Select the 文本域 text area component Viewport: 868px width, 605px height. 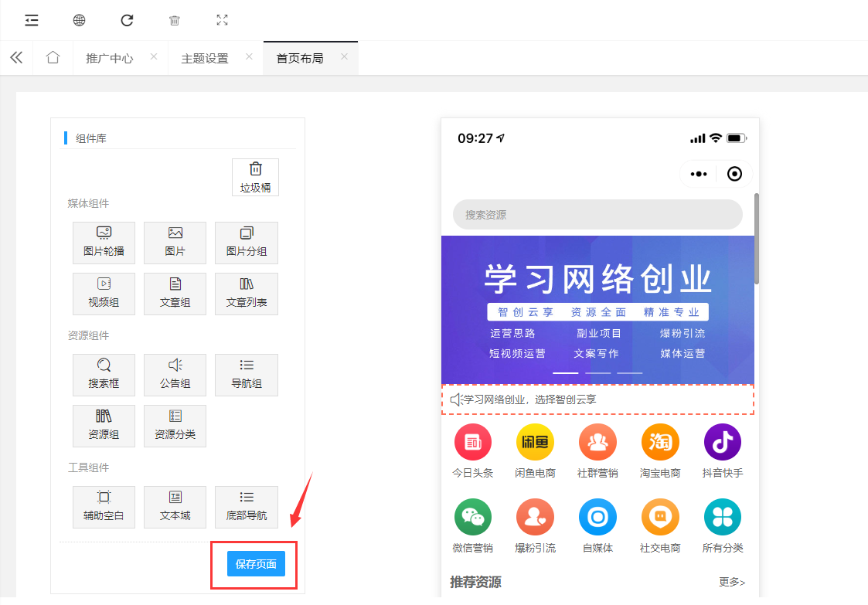[x=175, y=507]
